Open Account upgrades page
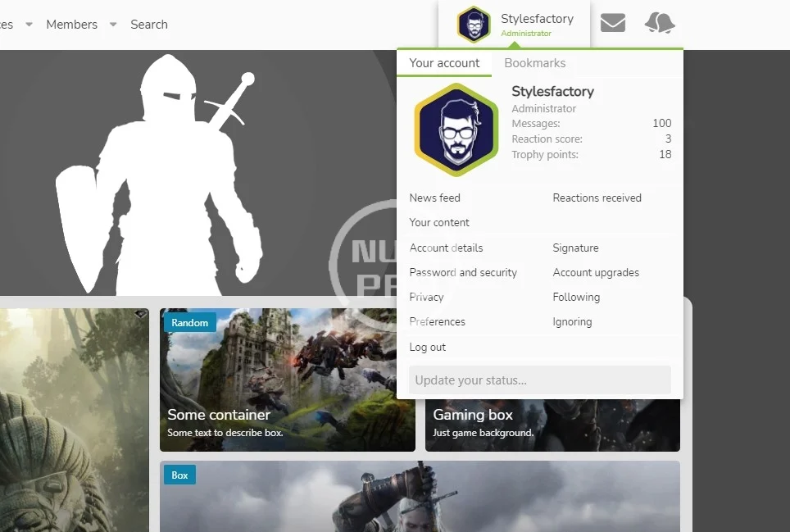This screenshot has height=532, width=790. (596, 272)
